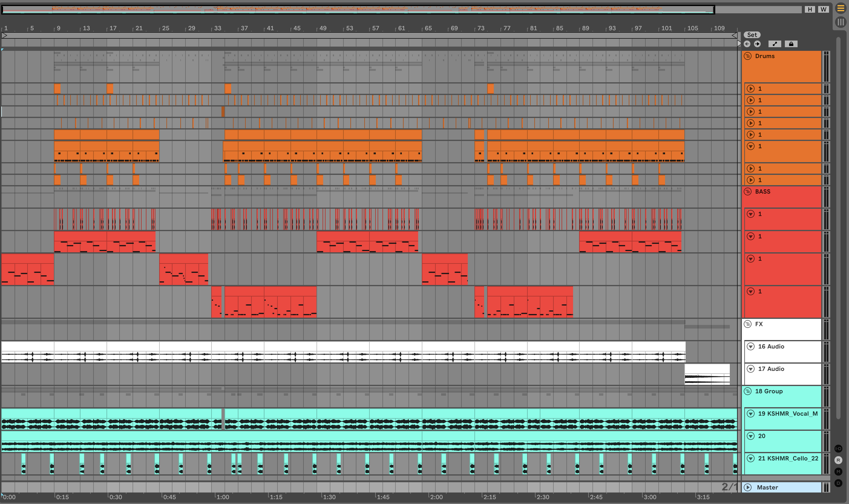The image size is (849, 504).
Task: Fold the BASS group track
Action: 748,191
